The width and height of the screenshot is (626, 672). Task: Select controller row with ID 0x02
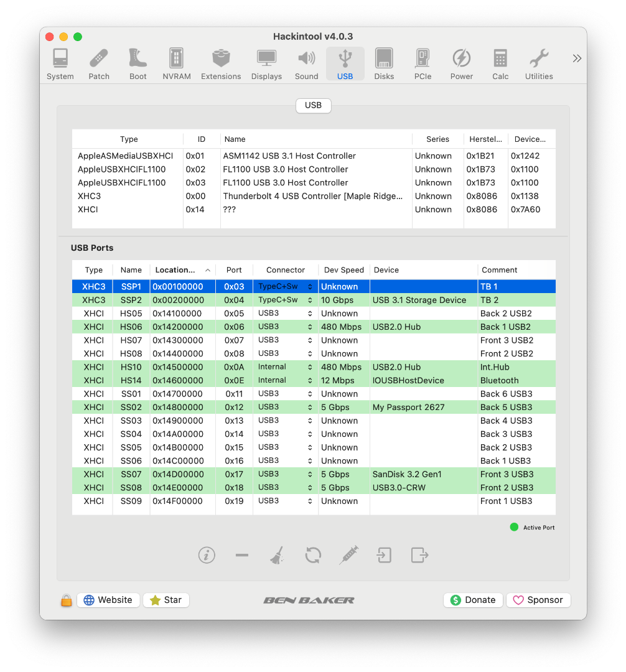[x=314, y=169]
